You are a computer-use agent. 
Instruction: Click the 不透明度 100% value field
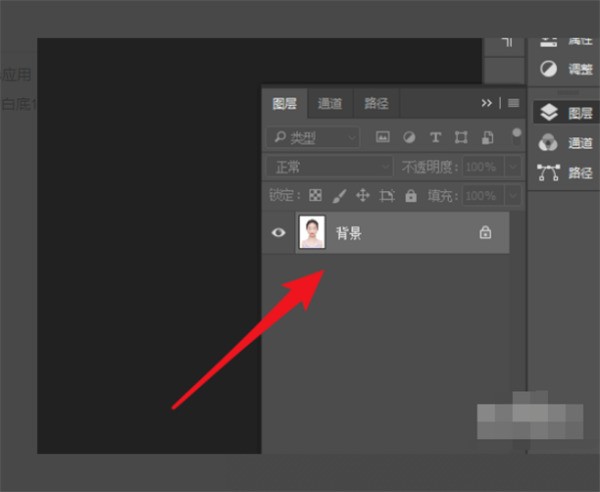pos(483,167)
